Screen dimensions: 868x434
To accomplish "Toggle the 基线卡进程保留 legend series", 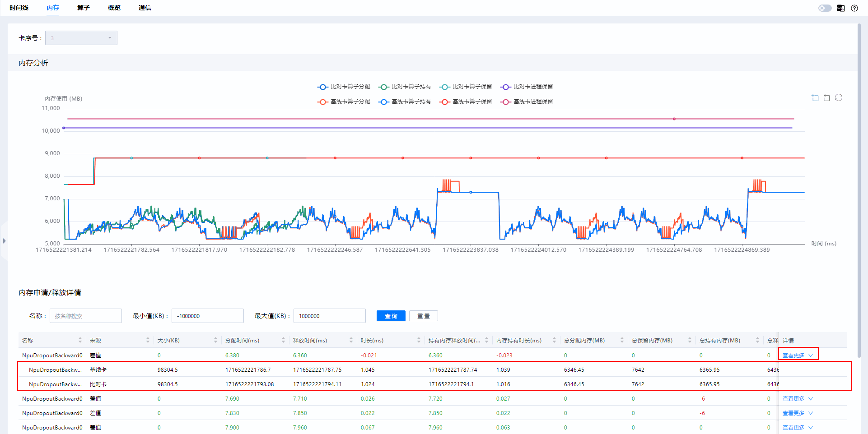I will pyautogui.click(x=527, y=102).
